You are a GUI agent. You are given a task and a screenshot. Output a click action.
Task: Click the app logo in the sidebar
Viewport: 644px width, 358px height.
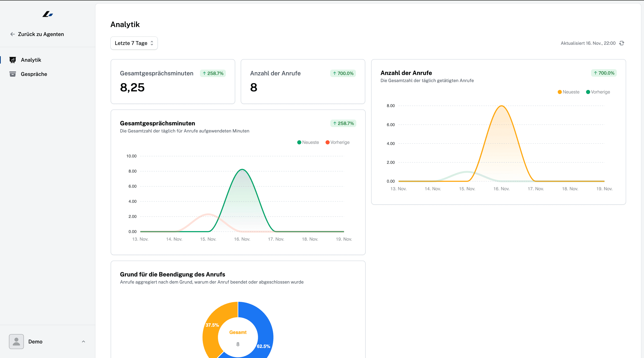(x=48, y=14)
